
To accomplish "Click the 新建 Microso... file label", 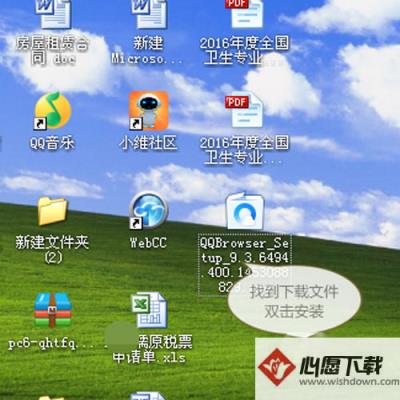I will point(148,51).
